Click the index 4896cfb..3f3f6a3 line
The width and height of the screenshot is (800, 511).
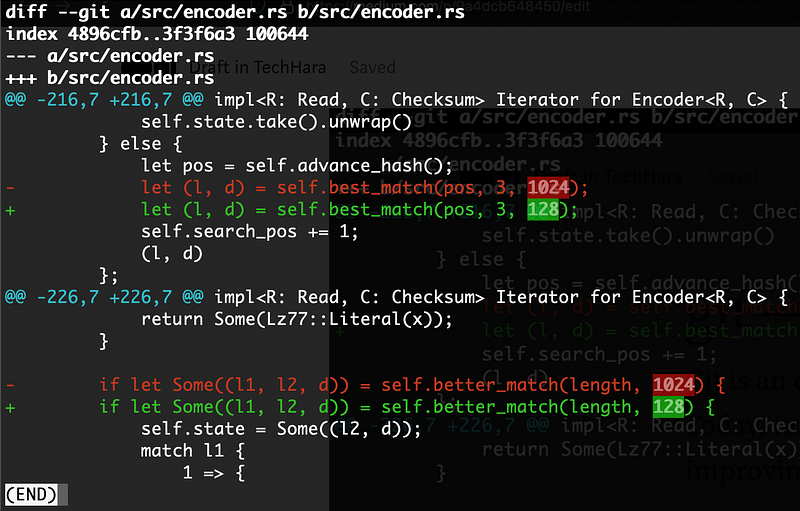[x=157, y=34]
